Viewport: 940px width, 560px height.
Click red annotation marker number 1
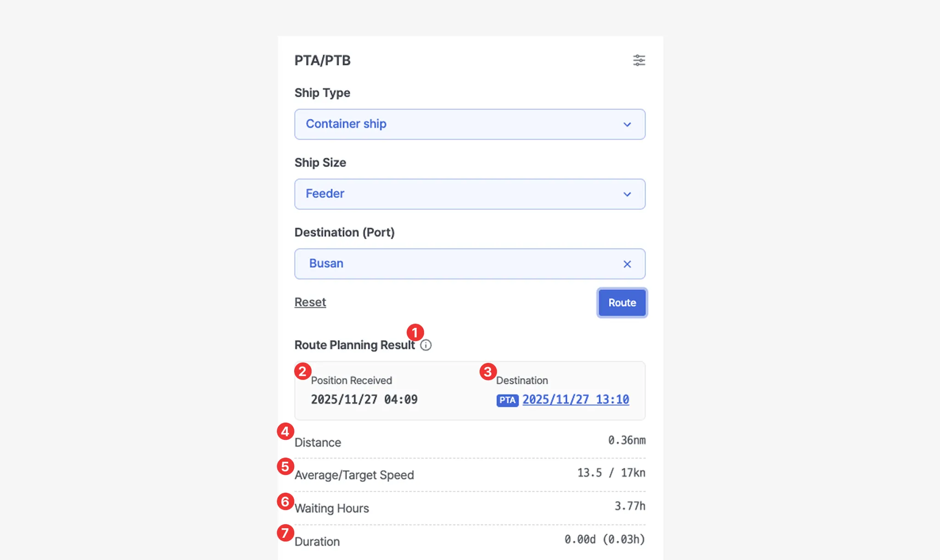[x=415, y=332]
